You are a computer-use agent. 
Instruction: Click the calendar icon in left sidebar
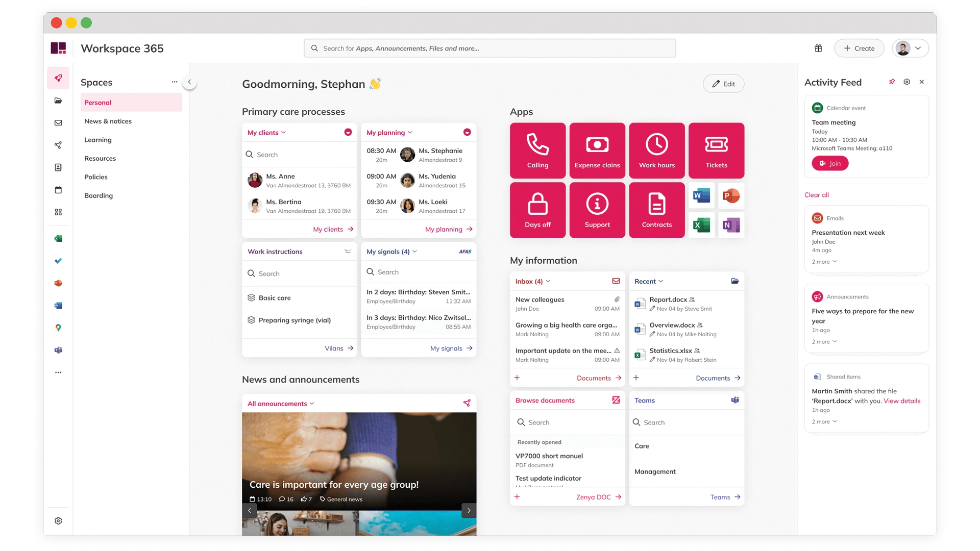point(58,190)
